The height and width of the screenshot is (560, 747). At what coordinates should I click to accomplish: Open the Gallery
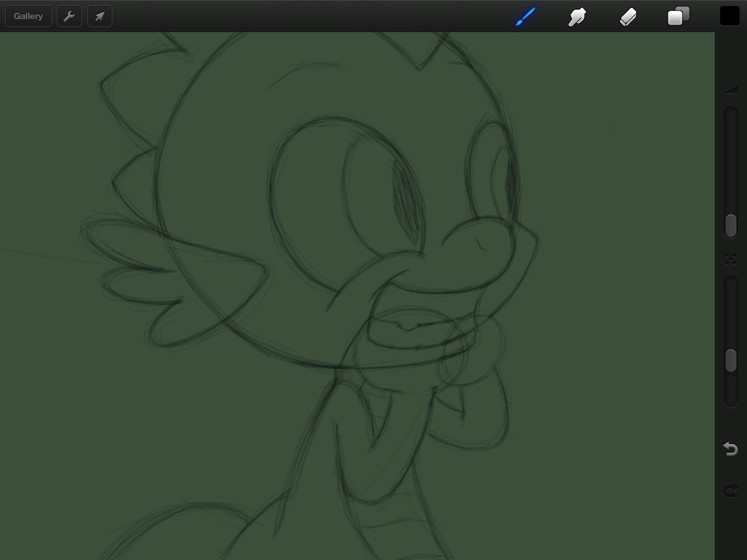click(x=28, y=16)
